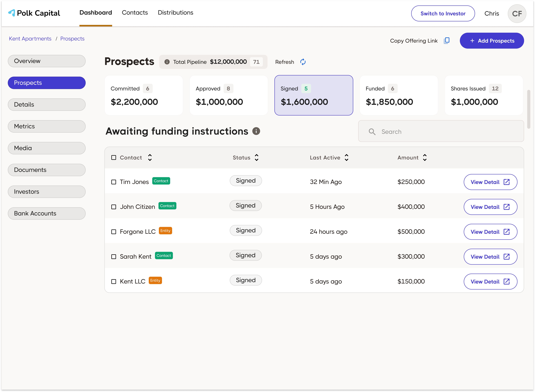Screen dimensions: 535x392
Task: Open the Contacts top navigation tab
Action: [x=135, y=13]
